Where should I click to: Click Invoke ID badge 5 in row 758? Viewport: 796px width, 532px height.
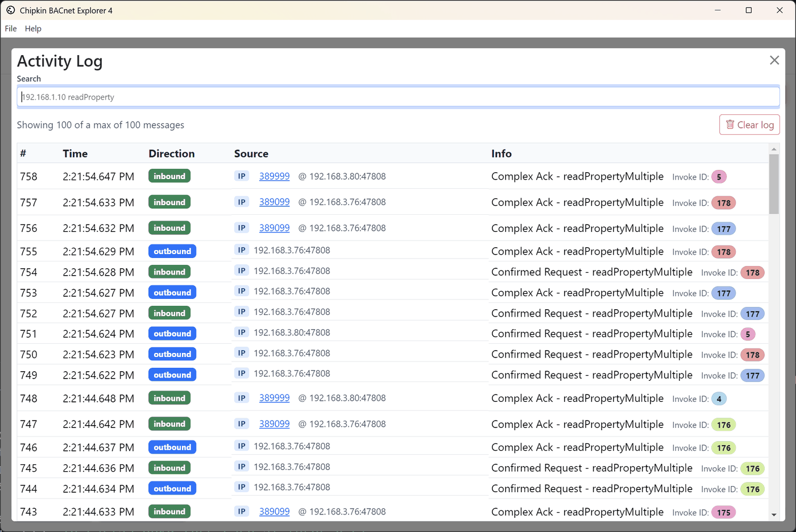pyautogui.click(x=719, y=177)
